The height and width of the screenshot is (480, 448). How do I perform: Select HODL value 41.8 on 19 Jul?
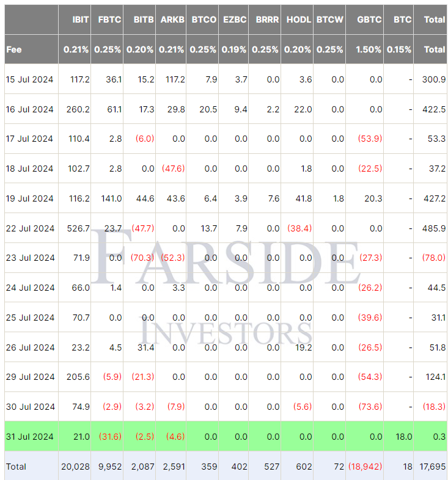tap(304, 198)
